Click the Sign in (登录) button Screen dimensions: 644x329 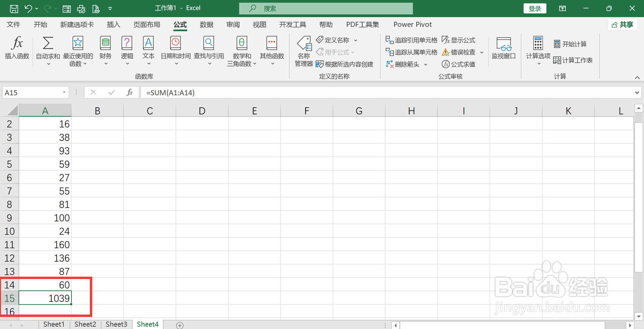pyautogui.click(x=535, y=9)
